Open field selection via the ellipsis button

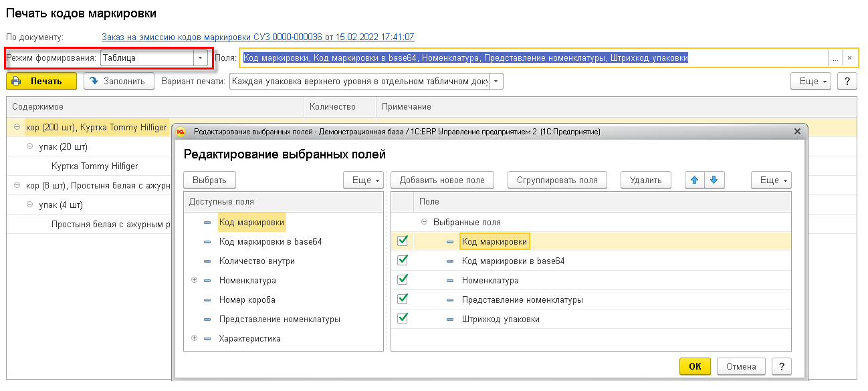835,58
